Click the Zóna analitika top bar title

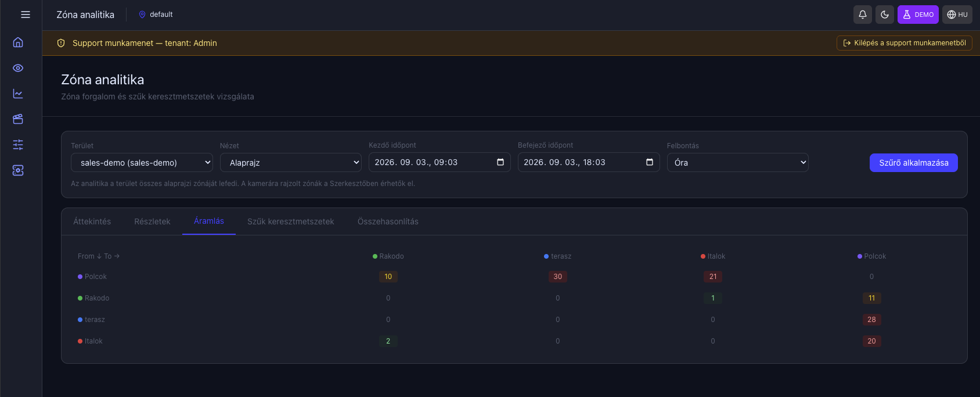pos(85,15)
